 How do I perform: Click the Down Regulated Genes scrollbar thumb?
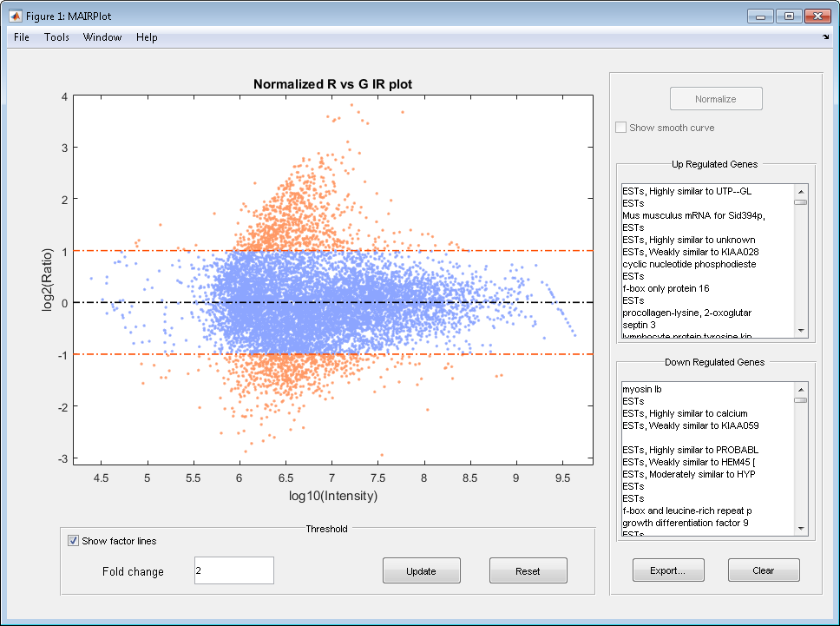tap(801, 400)
